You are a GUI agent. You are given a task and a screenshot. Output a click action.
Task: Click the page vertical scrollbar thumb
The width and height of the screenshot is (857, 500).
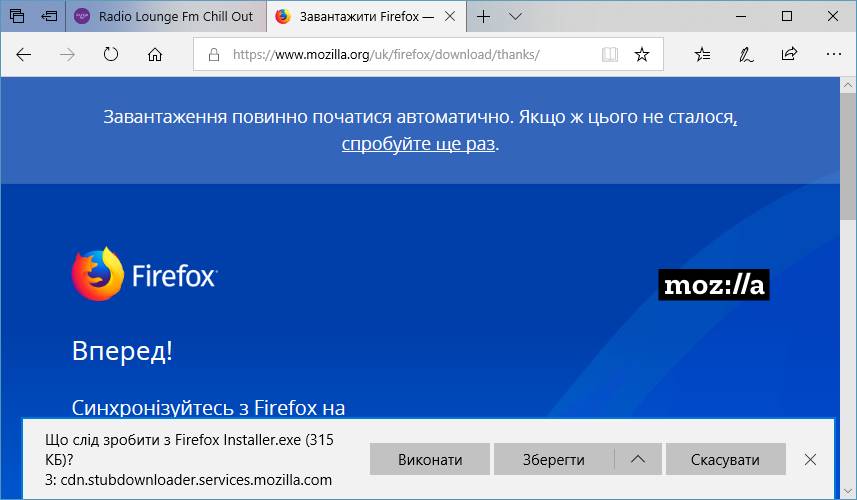pos(848,157)
